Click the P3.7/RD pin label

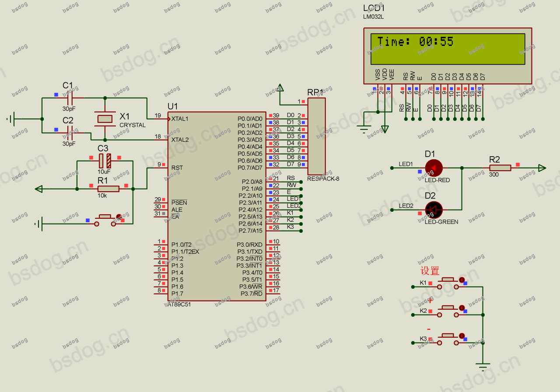pos(252,294)
